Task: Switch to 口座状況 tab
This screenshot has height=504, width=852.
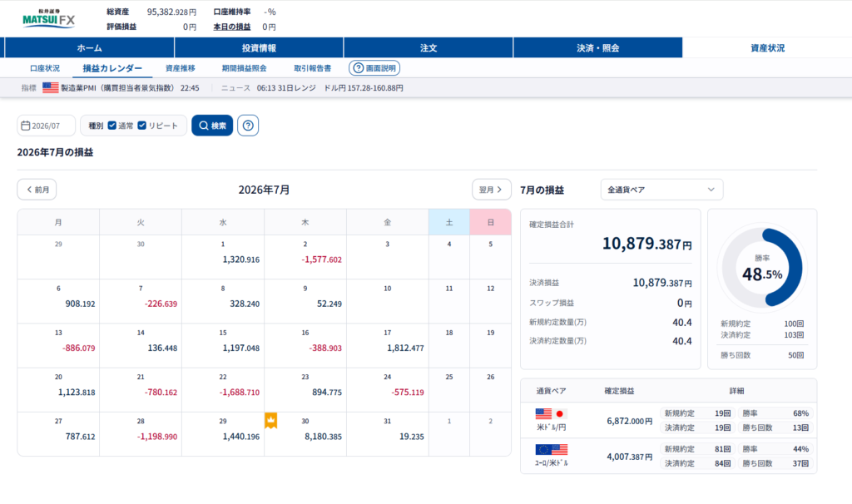Action: tap(45, 68)
